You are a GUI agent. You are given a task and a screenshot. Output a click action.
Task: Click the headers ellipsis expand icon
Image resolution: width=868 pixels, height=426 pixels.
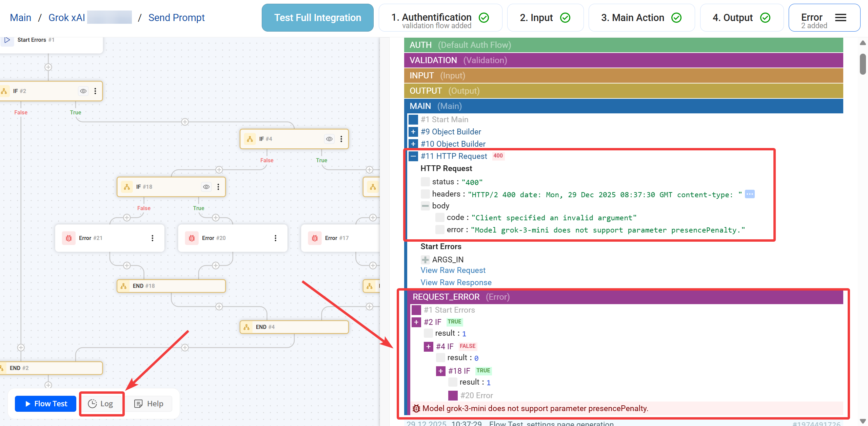pos(750,194)
